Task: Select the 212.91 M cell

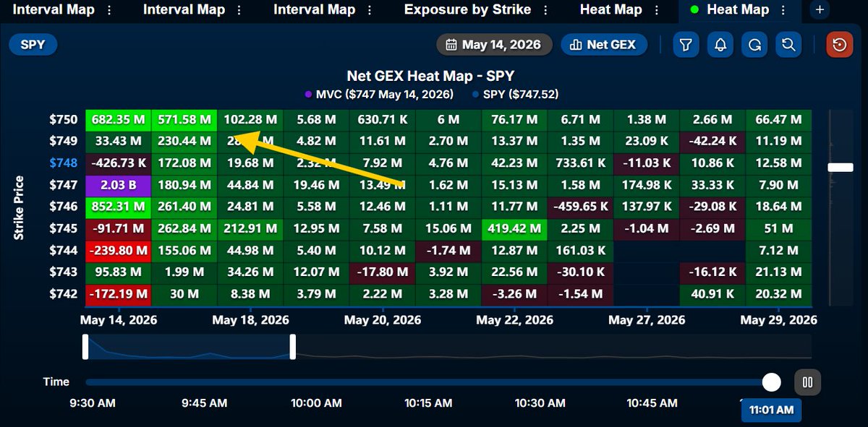Action: 250,229
